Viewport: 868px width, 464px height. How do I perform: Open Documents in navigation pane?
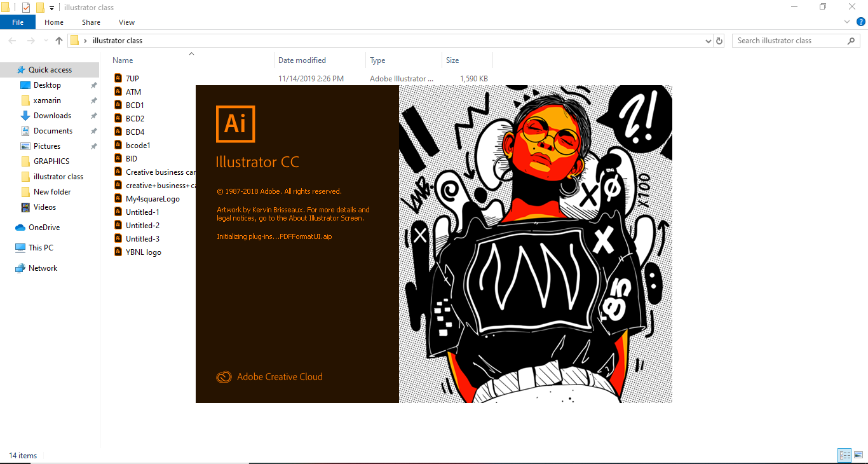[x=53, y=131]
